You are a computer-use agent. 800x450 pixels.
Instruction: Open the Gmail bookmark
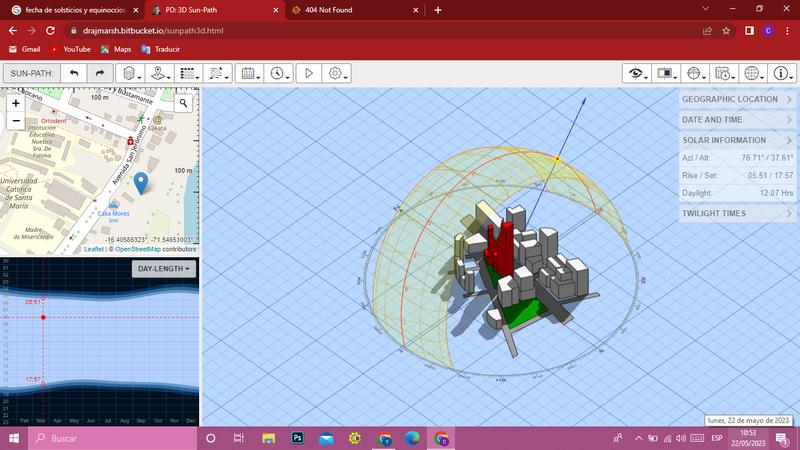click(24, 49)
